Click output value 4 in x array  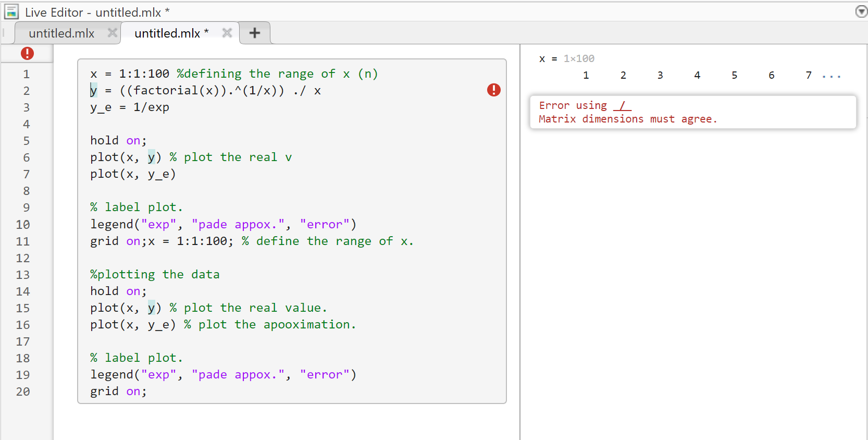click(x=697, y=76)
